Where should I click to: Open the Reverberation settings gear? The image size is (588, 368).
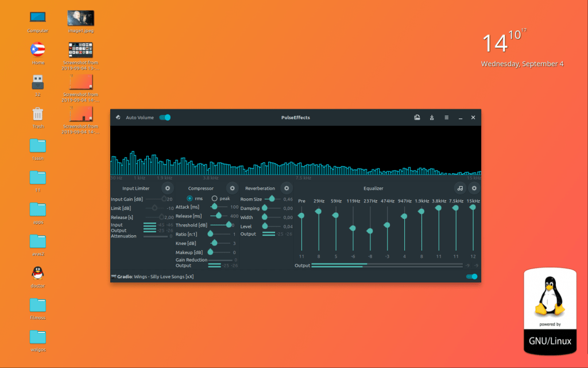click(x=286, y=188)
